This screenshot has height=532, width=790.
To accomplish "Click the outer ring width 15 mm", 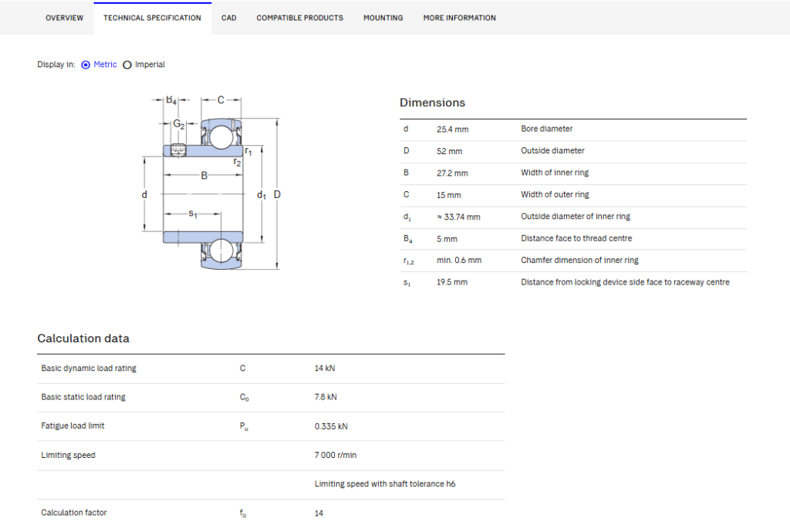I will click(x=448, y=195).
